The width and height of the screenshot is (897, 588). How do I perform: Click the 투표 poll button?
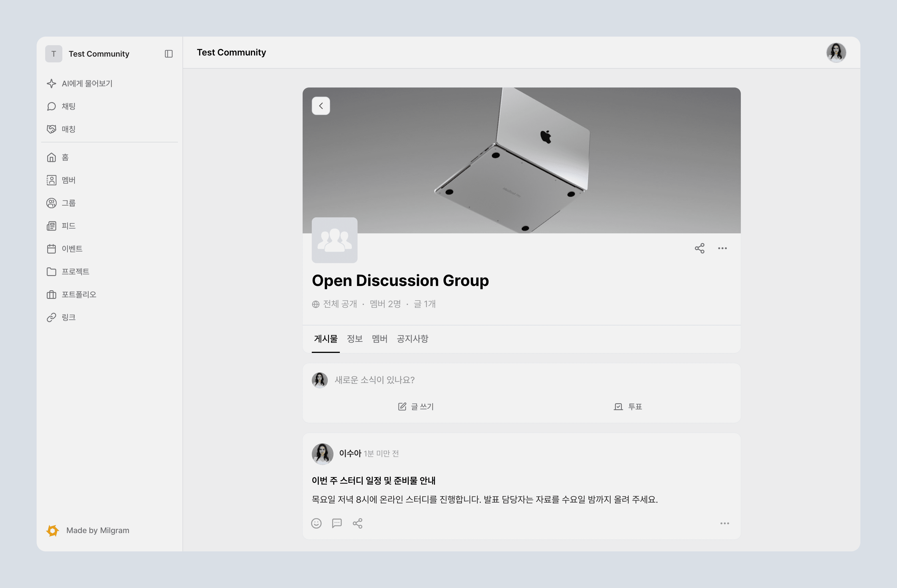coord(628,406)
